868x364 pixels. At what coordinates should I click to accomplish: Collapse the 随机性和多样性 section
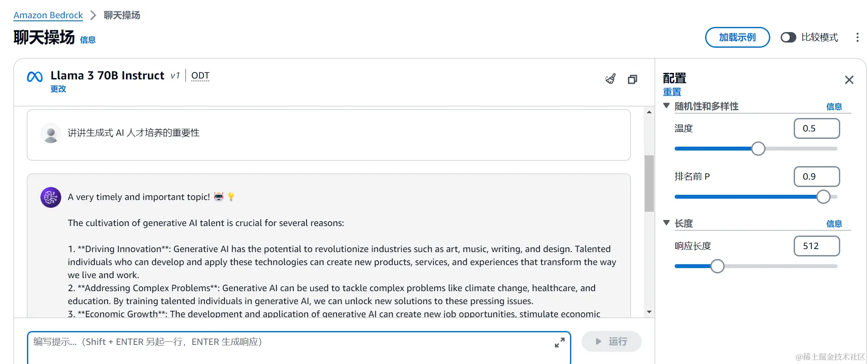(x=666, y=106)
